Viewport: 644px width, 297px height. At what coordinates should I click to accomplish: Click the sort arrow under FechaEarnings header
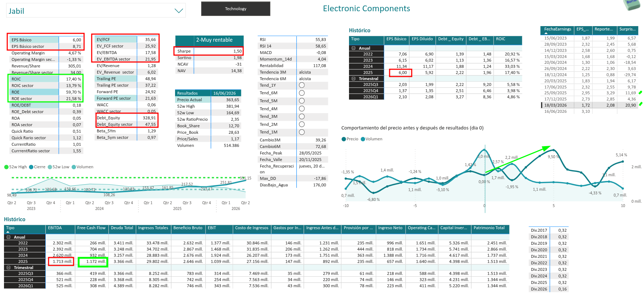pos(546,33)
